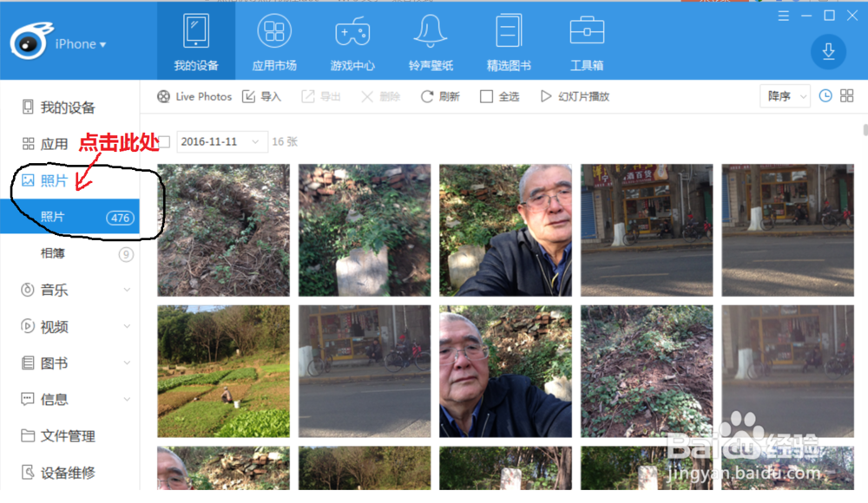Click the Live Photos toolbar button
868x503 pixels.
coord(194,97)
